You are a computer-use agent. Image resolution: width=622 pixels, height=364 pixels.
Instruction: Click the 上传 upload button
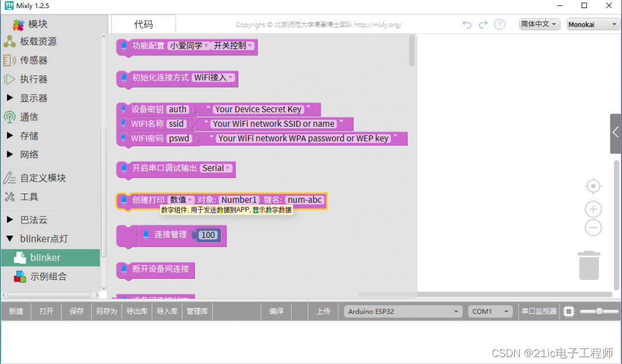(323, 311)
